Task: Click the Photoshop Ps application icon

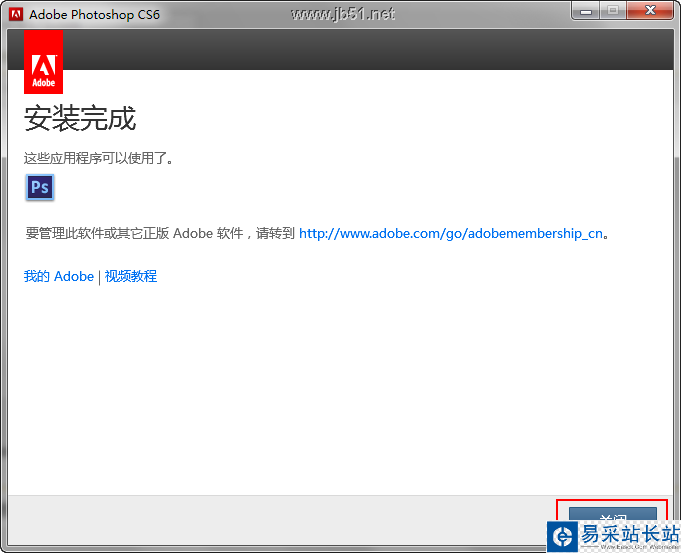Action: pos(40,187)
